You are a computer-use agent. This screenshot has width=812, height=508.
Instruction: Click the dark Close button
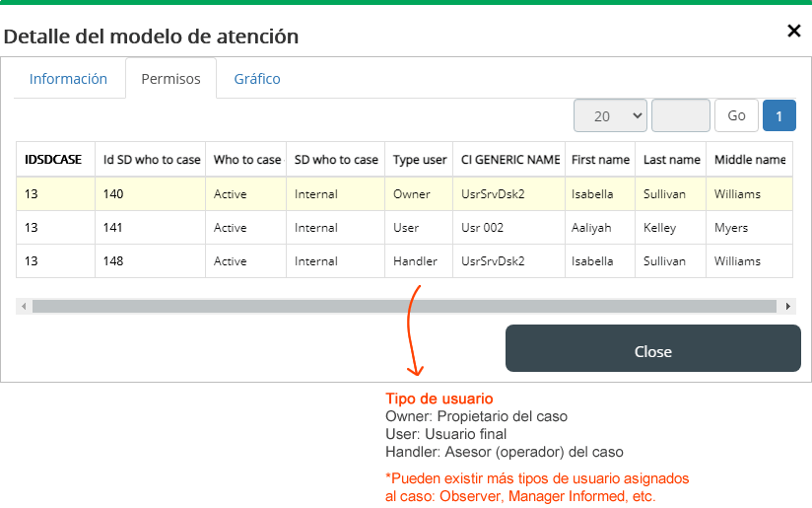tap(653, 348)
